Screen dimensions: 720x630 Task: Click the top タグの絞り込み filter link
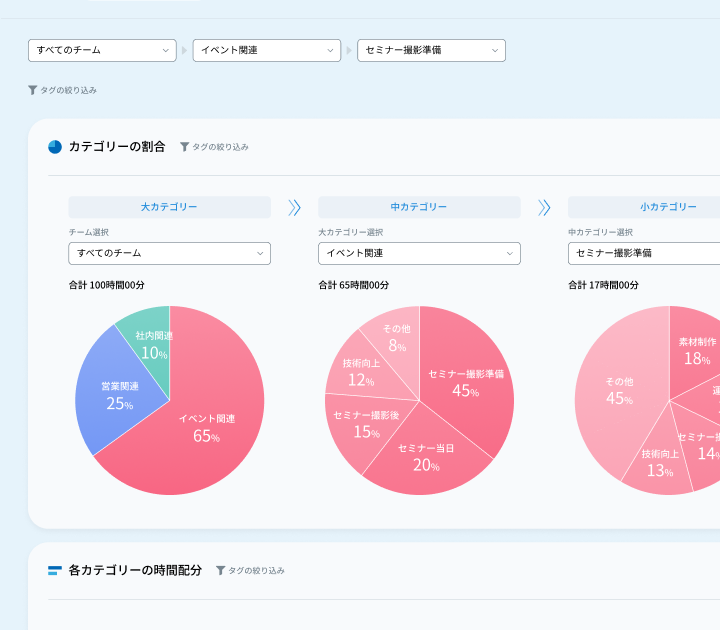pos(68,90)
